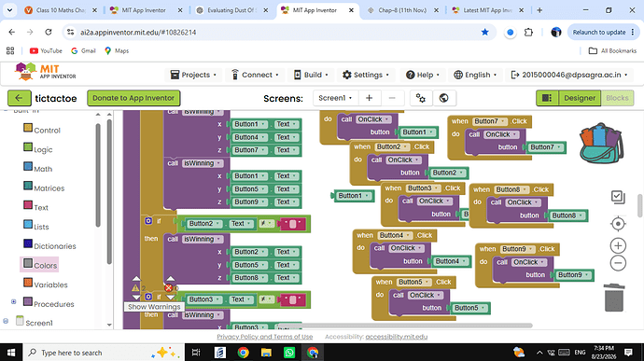This screenshot has width=644, height=361.
Task: Open the Help menu
Action: click(423, 75)
